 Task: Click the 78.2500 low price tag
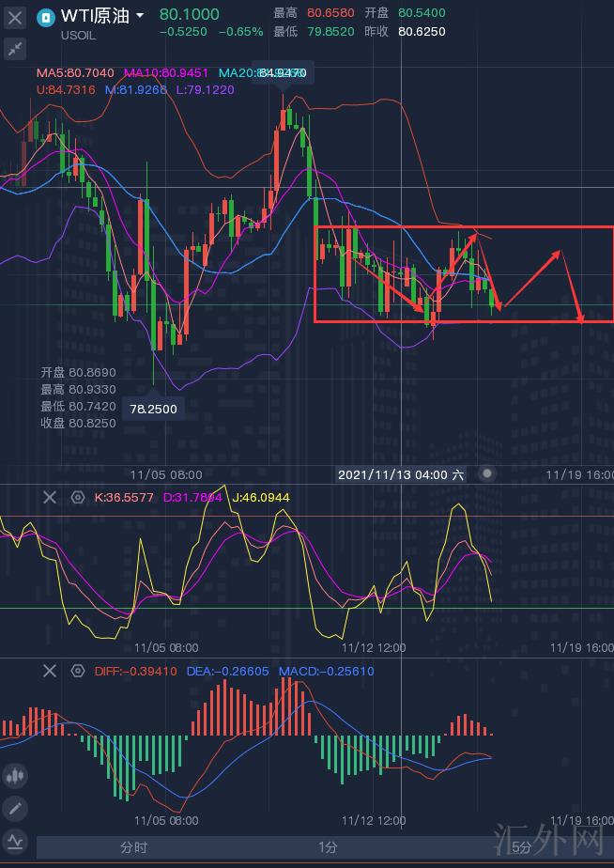coord(154,409)
